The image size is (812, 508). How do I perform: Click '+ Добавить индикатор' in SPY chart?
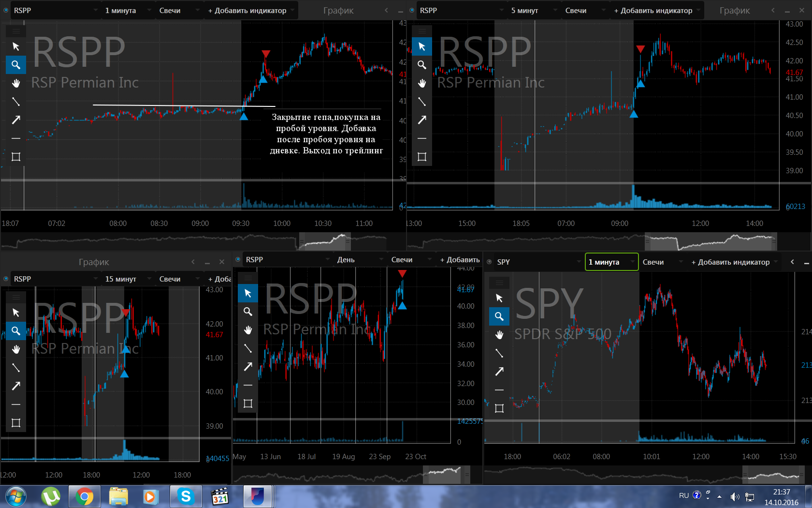(734, 262)
